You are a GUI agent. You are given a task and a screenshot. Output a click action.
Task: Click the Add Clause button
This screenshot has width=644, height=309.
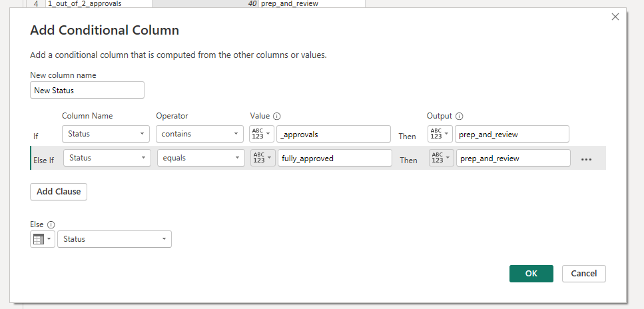coord(59,192)
